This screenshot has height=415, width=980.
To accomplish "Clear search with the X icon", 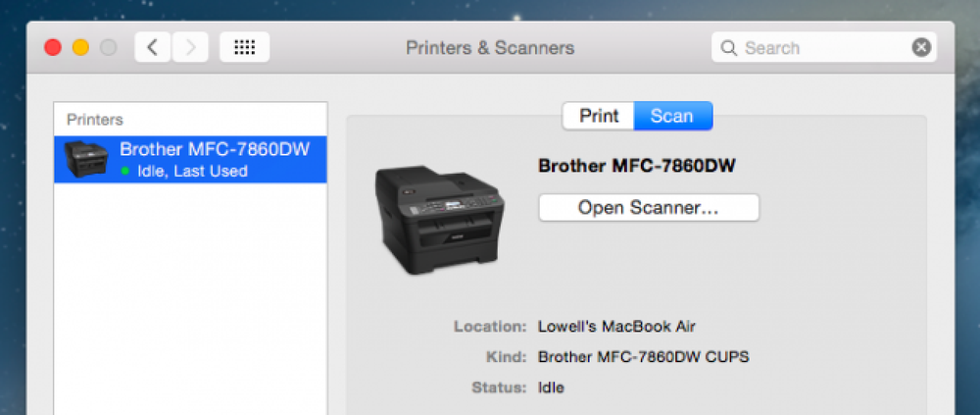I will 921,47.
